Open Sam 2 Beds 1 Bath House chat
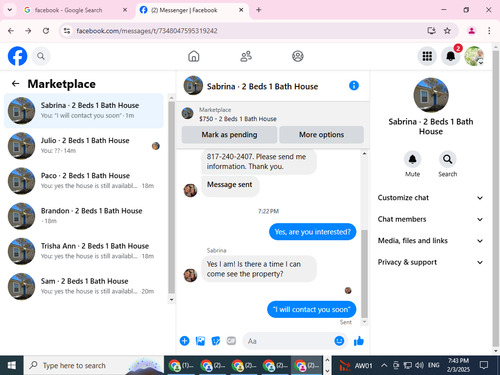500x375 pixels. [84, 286]
